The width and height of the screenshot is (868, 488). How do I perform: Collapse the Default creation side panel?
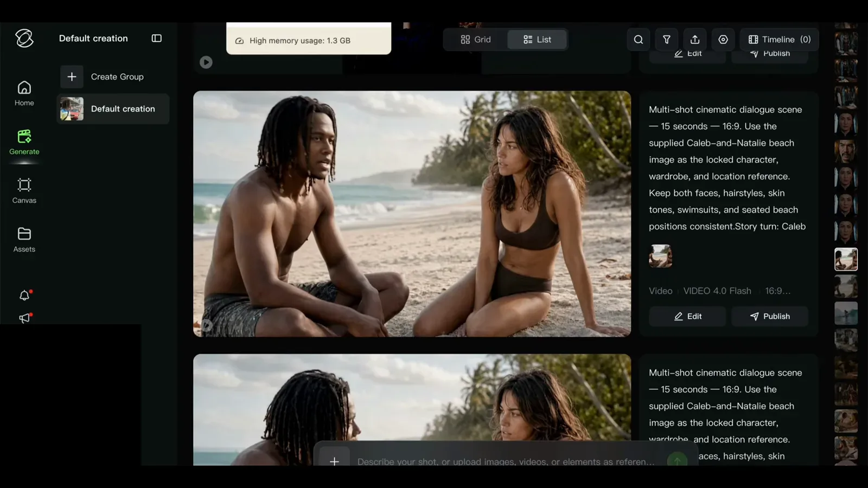coord(157,38)
